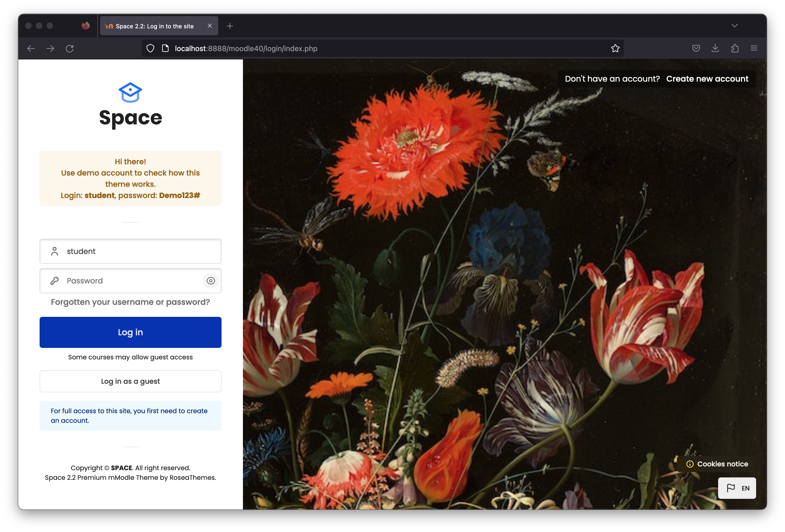This screenshot has width=785, height=532.
Task: Open the extensions puzzle icon
Action: click(x=735, y=48)
